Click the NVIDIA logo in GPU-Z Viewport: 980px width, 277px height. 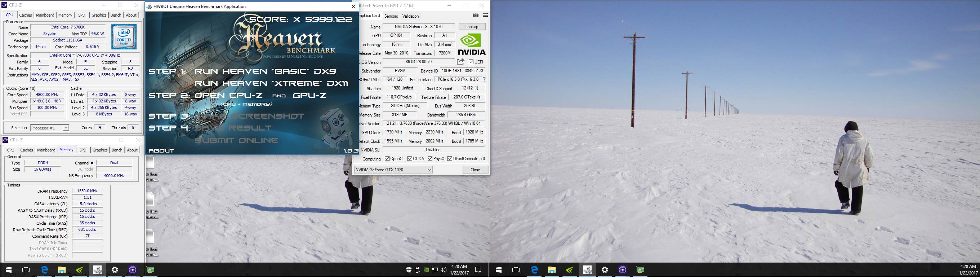coord(472,45)
